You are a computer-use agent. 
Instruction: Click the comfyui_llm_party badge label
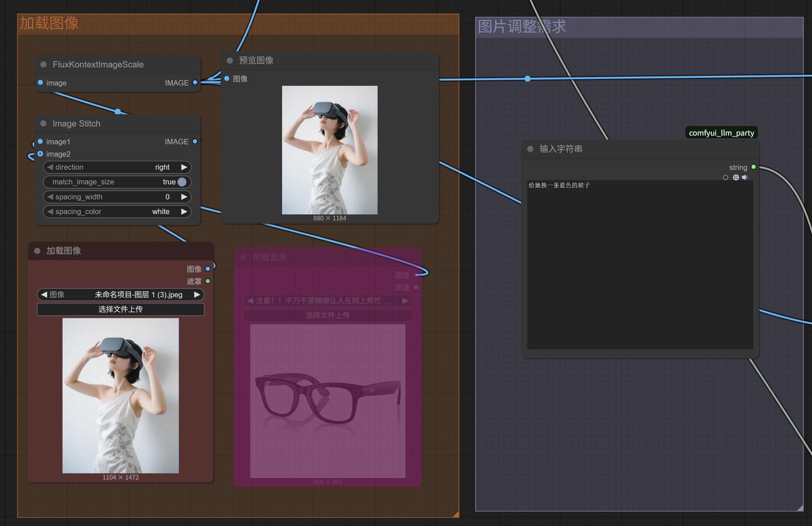pos(721,133)
